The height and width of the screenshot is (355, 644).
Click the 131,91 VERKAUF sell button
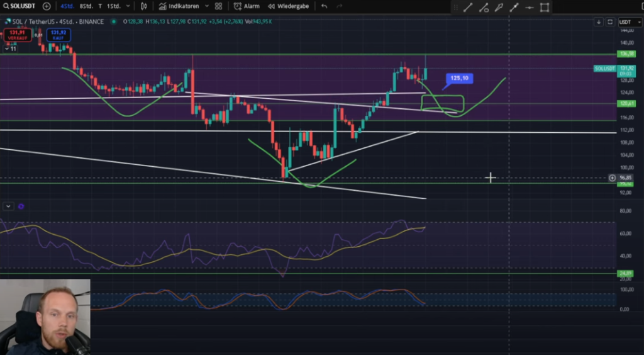[x=17, y=35]
